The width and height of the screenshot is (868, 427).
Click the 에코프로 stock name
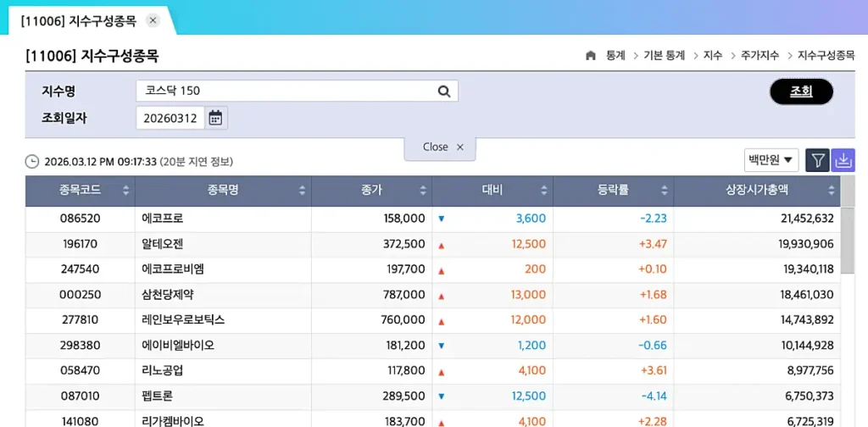click(162, 219)
